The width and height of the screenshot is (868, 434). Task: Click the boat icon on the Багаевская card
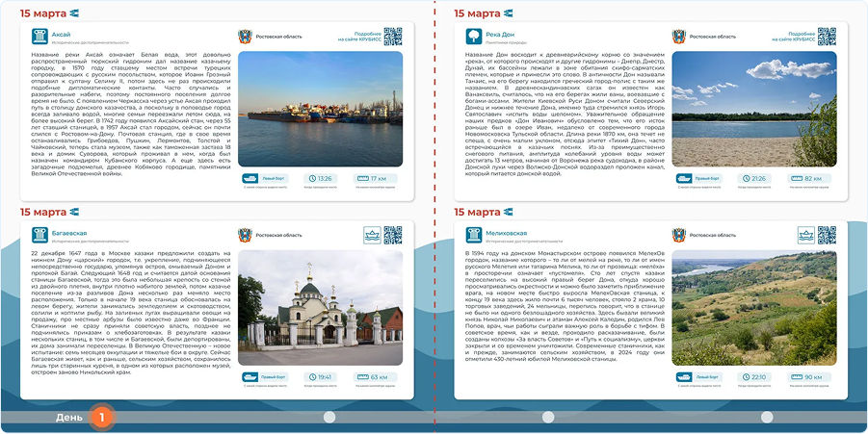pyautogui.click(x=372, y=235)
